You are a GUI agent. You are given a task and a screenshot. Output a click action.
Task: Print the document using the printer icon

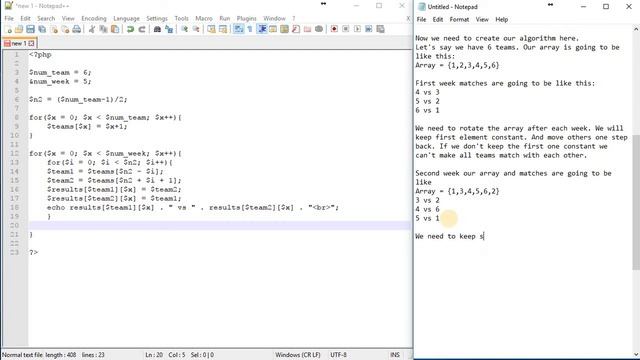click(x=76, y=29)
